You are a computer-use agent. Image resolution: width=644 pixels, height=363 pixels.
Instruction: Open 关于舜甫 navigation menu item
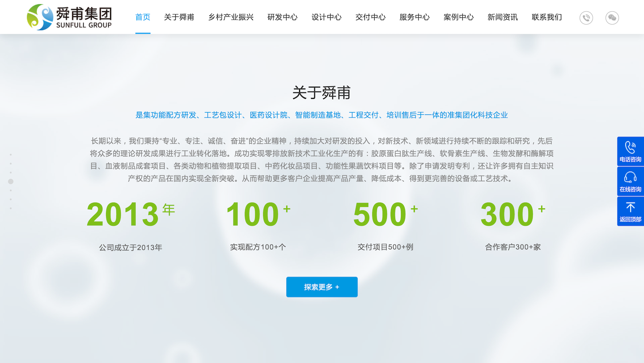(x=179, y=17)
